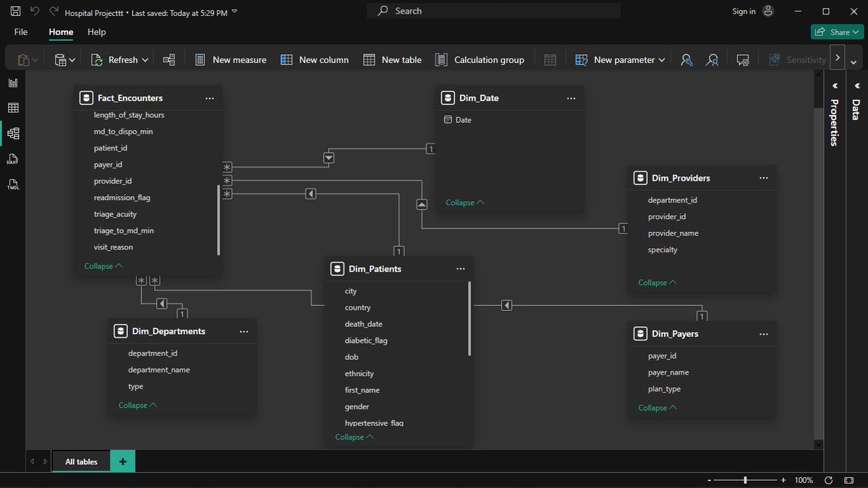This screenshot has height=488, width=868.
Task: Expand ribbon overflow chevron
Action: 837,57
